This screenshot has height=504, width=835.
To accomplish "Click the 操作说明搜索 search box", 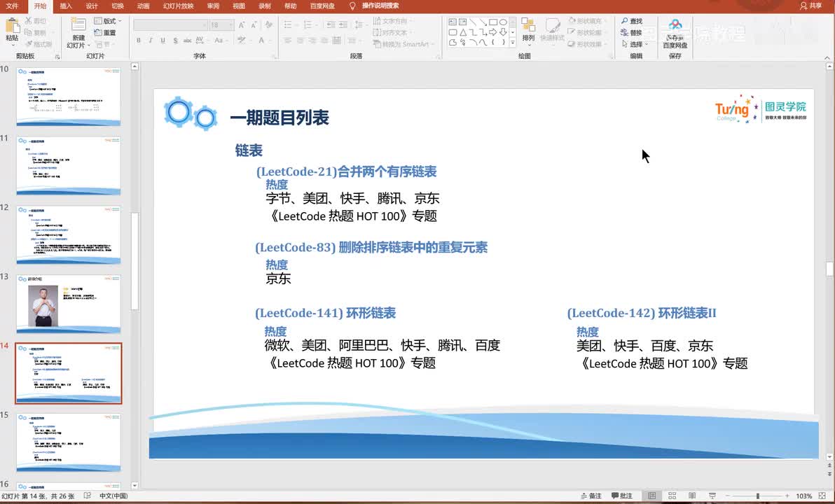I will tap(380, 6).
